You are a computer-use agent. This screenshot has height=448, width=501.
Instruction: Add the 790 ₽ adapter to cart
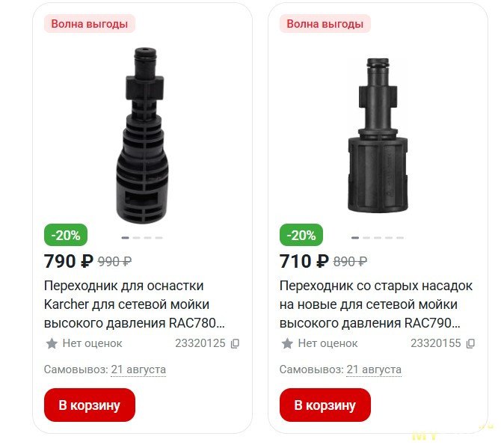(x=90, y=405)
